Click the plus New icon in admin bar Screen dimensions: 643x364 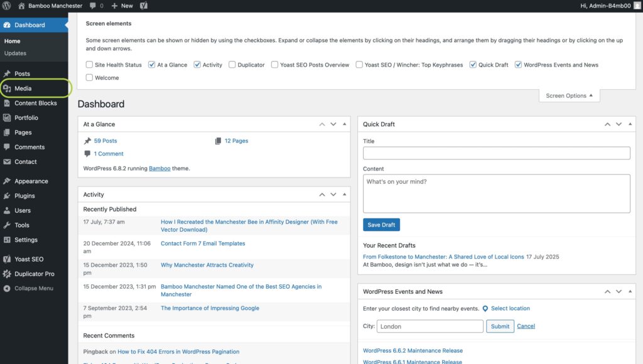click(x=114, y=6)
